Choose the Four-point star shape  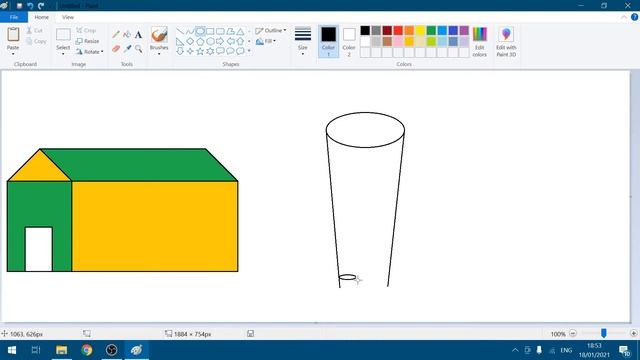click(x=190, y=51)
